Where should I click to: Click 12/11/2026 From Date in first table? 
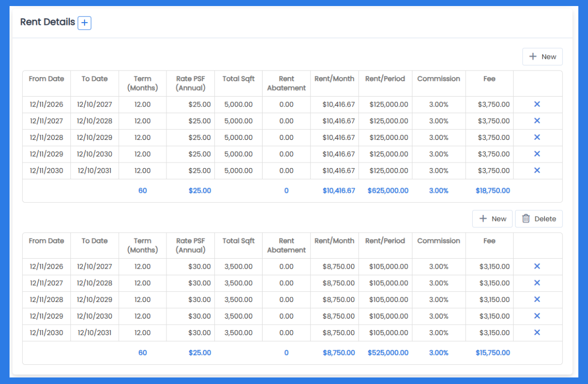click(46, 104)
